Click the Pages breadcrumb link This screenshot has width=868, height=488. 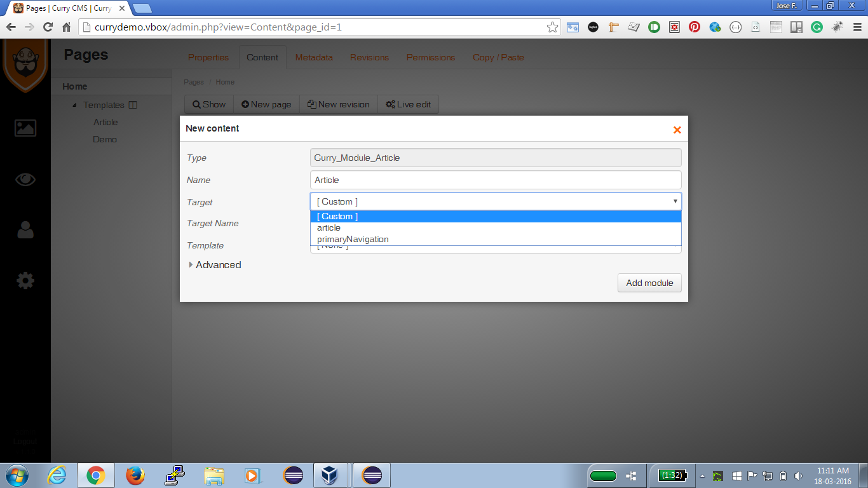(x=194, y=82)
